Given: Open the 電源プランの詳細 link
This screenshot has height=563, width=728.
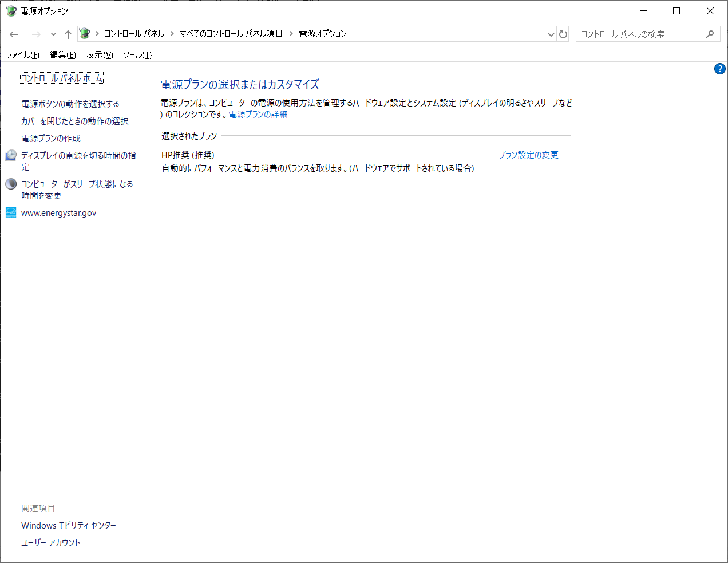Looking at the screenshot, I should tap(258, 114).
